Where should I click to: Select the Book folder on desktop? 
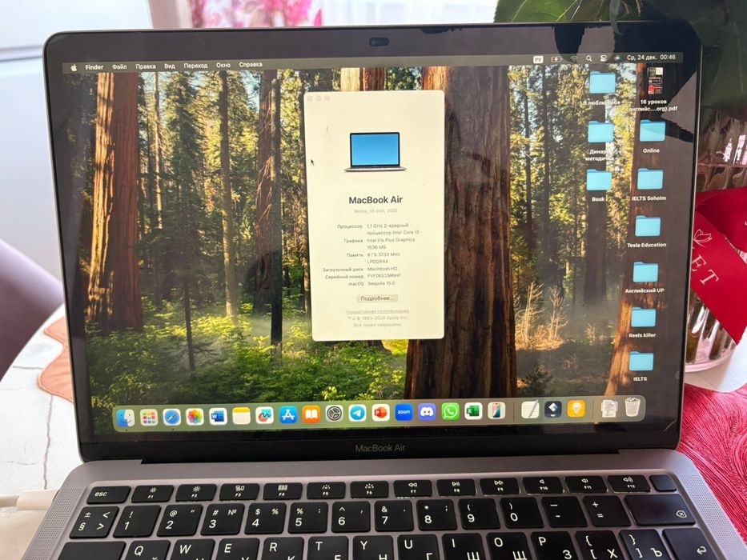(x=598, y=186)
